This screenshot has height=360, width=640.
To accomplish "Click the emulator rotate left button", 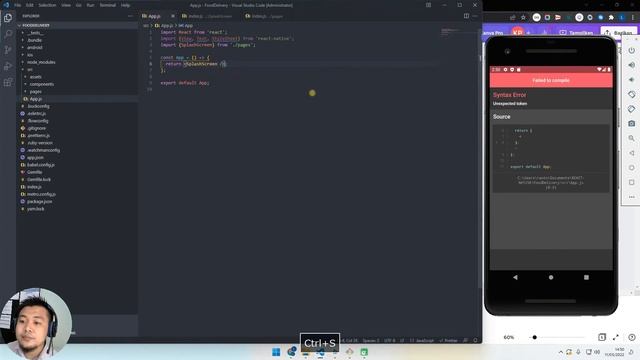I will pos(631,94).
